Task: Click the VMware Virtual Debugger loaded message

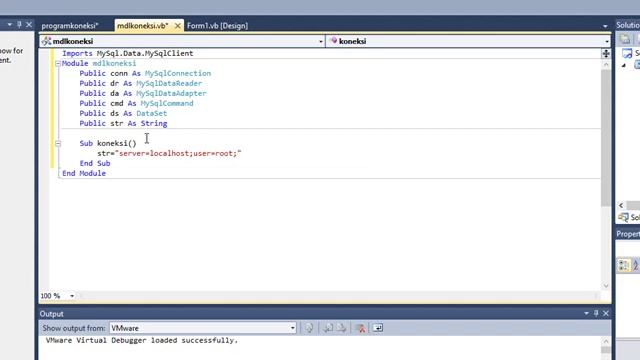Action: pyautogui.click(x=142, y=340)
